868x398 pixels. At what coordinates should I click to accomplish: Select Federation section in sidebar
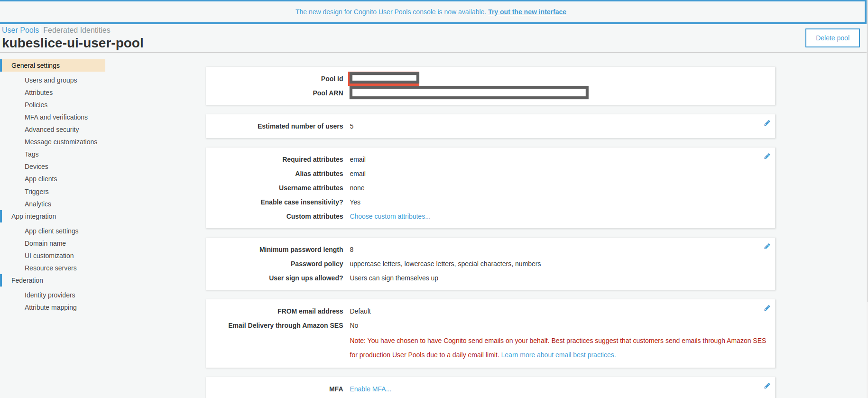pos(27,280)
